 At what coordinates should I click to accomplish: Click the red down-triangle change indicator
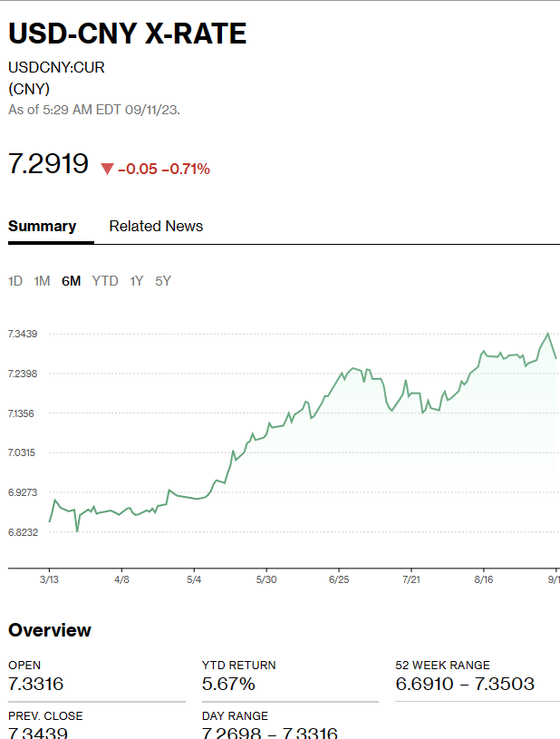[x=108, y=169]
